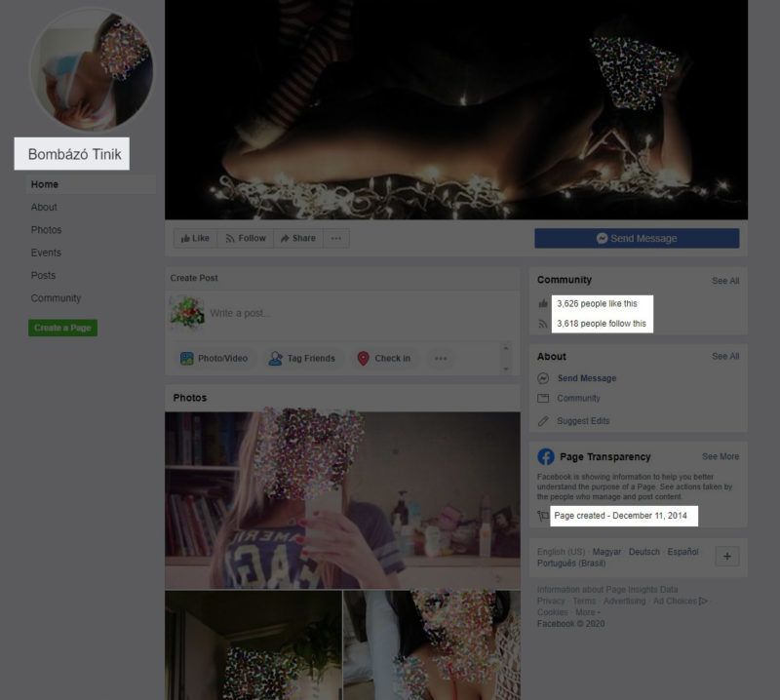Image resolution: width=780 pixels, height=700 pixels.
Task: Click the plus button to add languages
Action: click(x=726, y=556)
